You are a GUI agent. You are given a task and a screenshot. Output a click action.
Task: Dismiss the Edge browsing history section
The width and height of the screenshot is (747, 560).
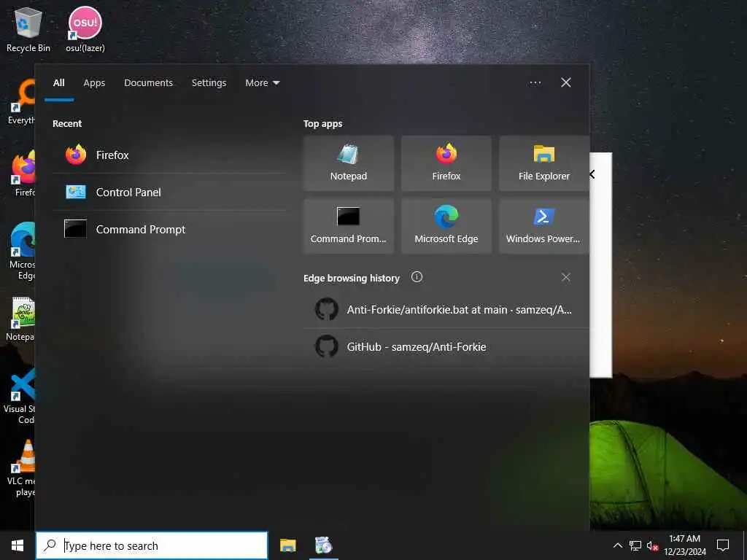coord(565,277)
